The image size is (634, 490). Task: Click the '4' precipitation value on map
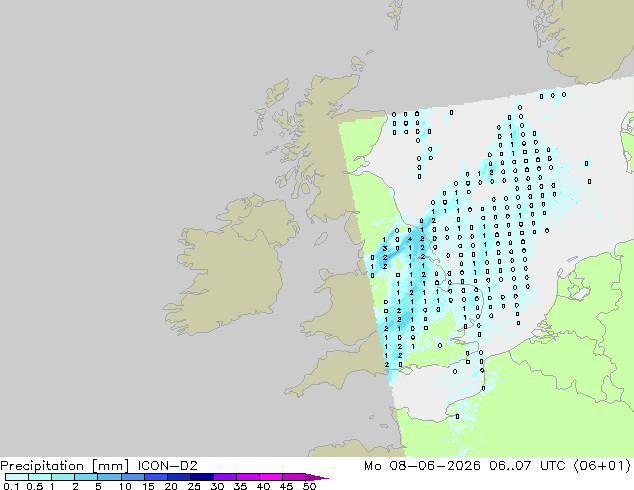pos(410,239)
